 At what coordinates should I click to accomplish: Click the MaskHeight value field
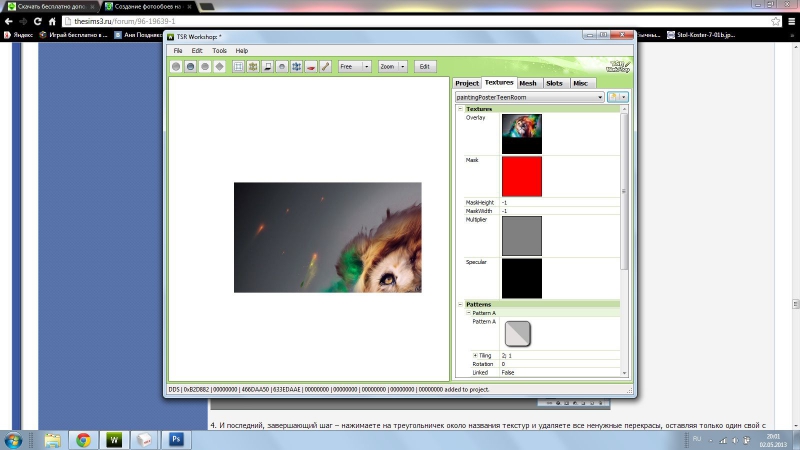[560, 203]
